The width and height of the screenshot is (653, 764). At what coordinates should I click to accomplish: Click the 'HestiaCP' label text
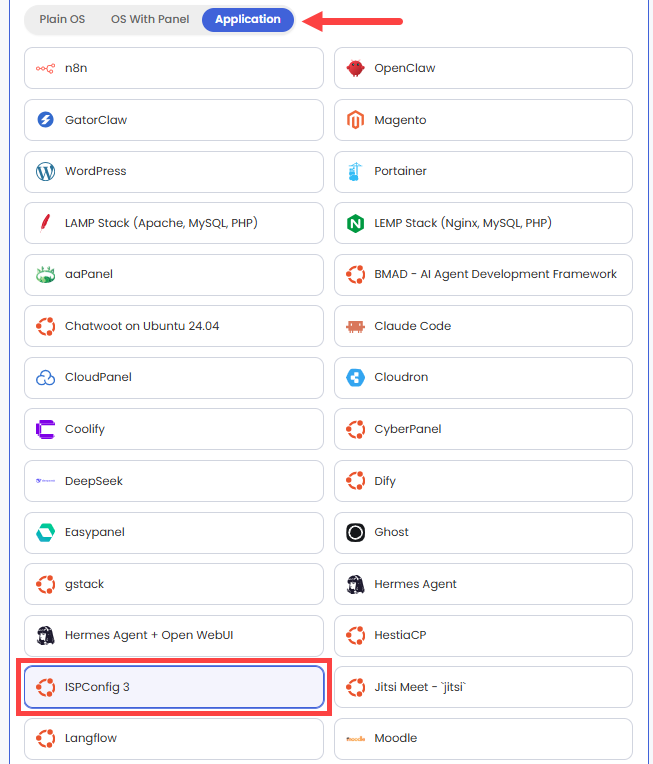point(400,635)
